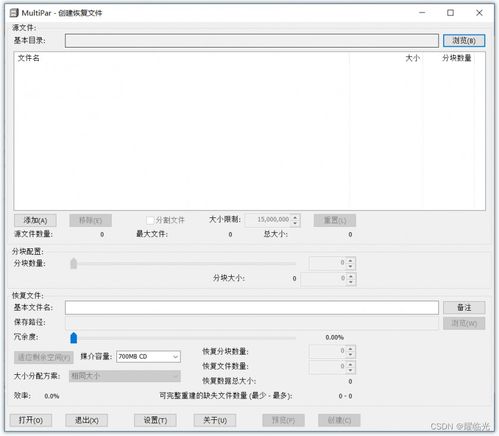Click the 关于(U) about button

215,420
